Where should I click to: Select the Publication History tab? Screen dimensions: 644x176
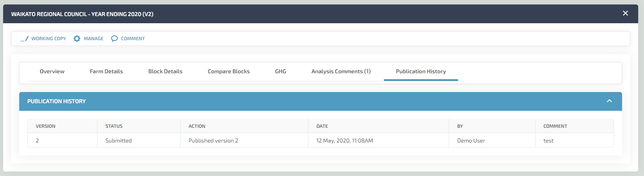421,71
